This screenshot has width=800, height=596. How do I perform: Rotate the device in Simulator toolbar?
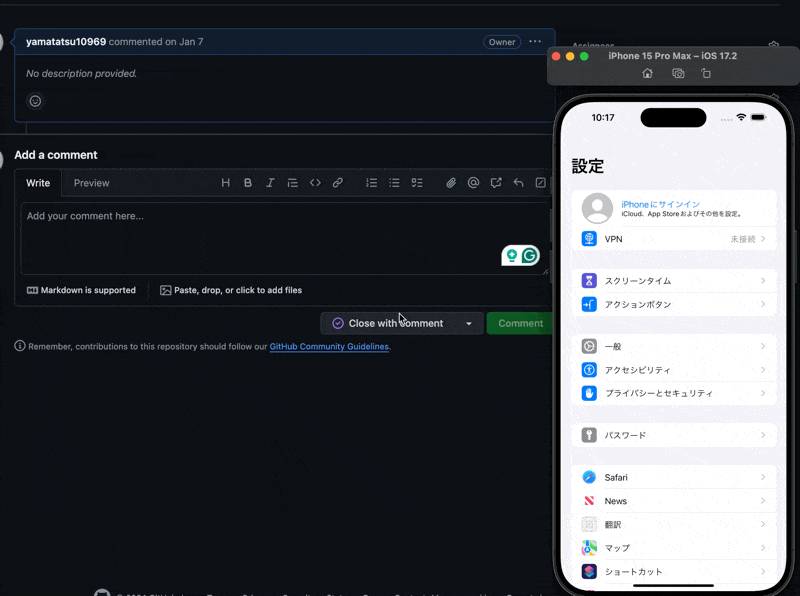coord(706,73)
